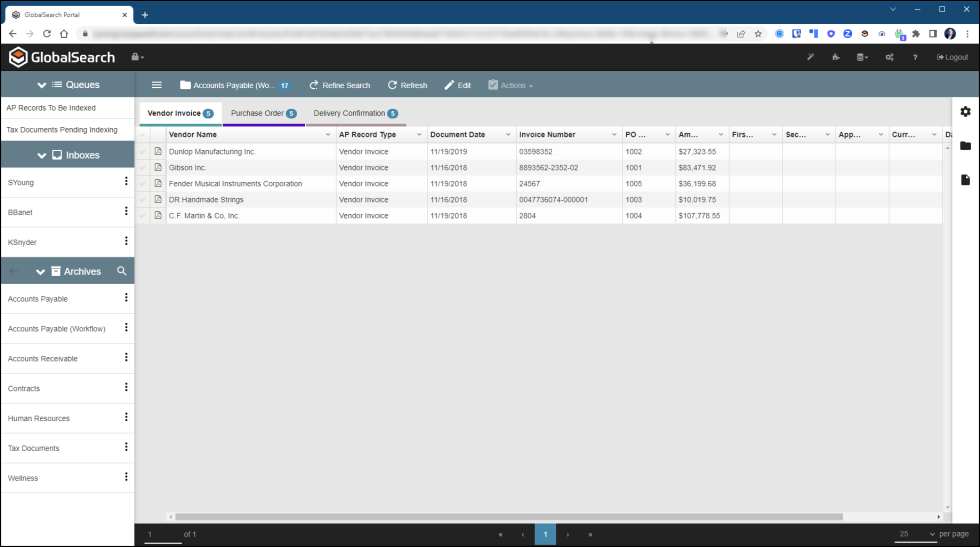The height and width of the screenshot is (547, 980).
Task: Open options menu for KSnyder inbox
Action: coord(126,241)
